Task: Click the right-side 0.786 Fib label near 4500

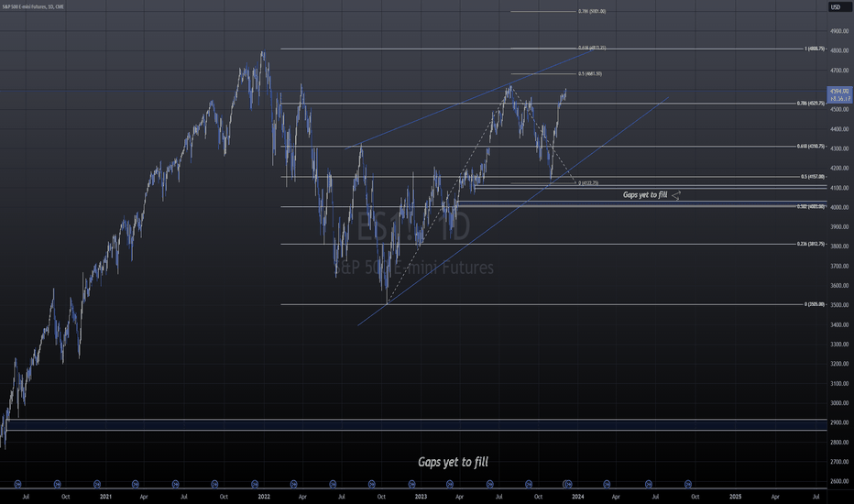Action: pos(811,103)
